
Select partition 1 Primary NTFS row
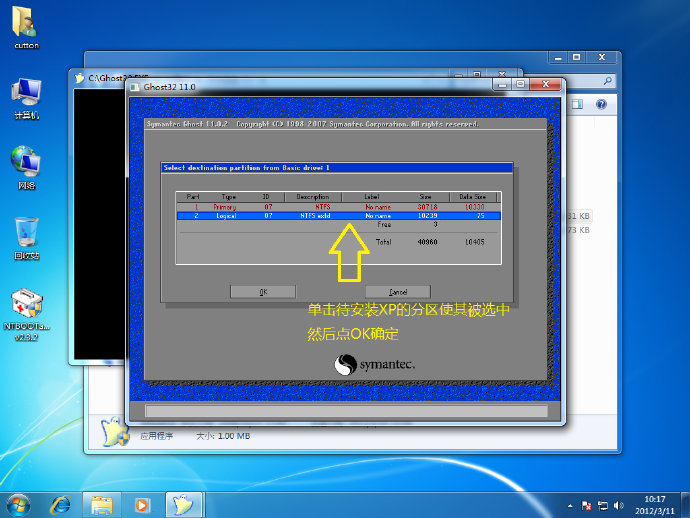coord(338,207)
